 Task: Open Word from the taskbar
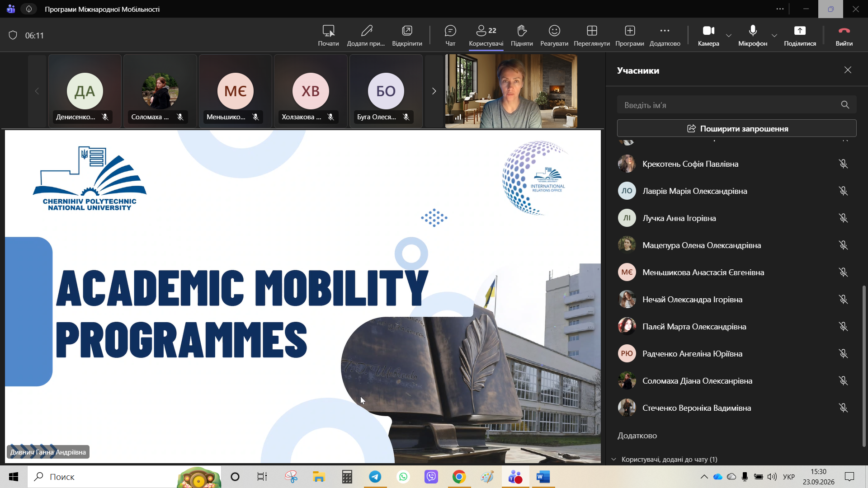tap(543, 477)
